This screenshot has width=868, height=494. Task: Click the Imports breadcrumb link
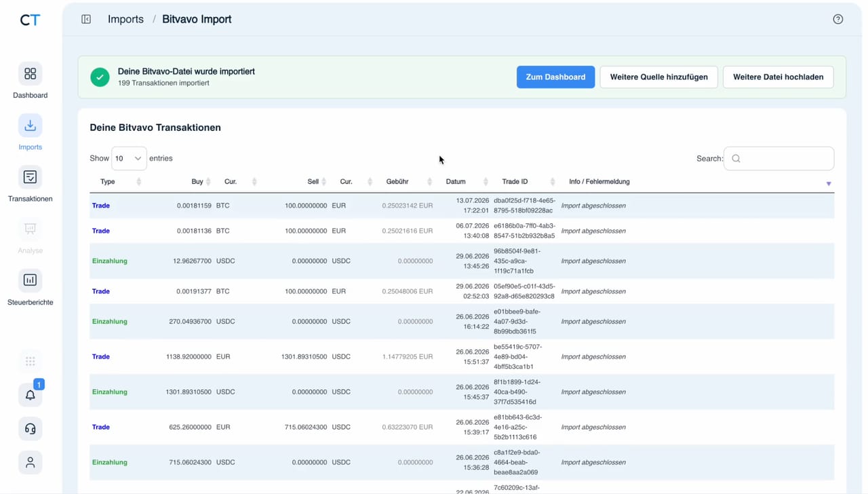click(x=125, y=19)
